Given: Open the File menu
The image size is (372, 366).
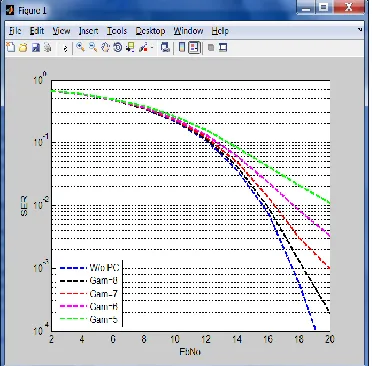Looking at the screenshot, I should coord(15,31).
